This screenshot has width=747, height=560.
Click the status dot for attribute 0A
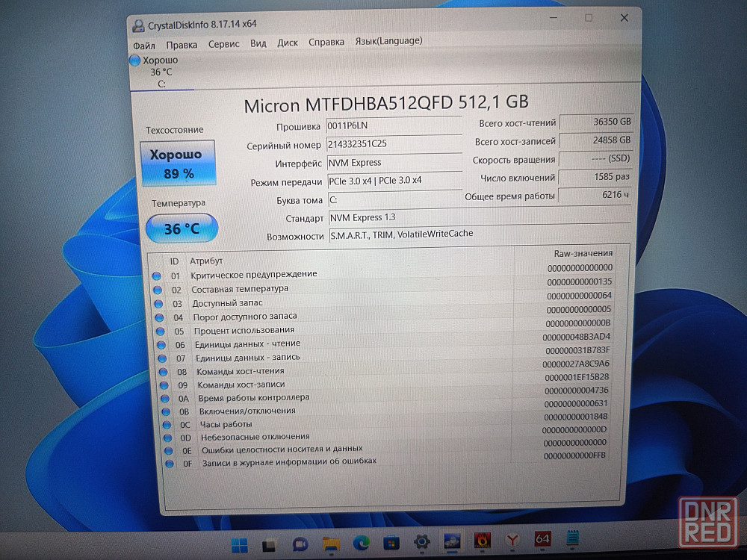165,398
